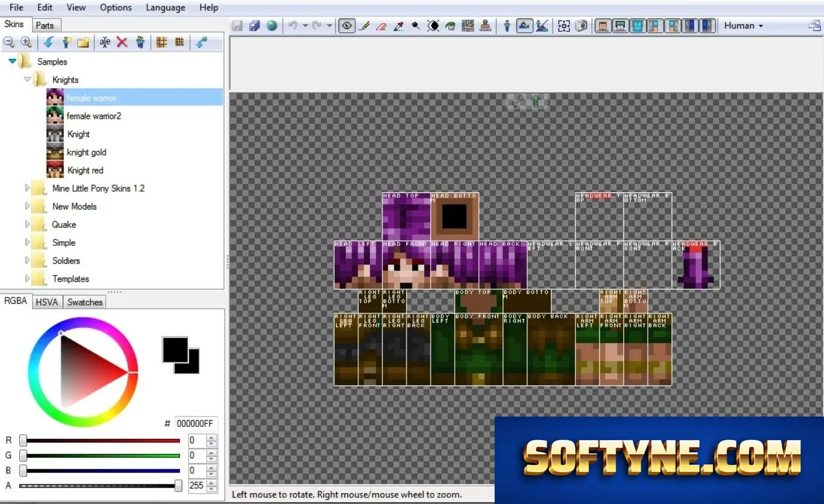This screenshot has width=824, height=504.
Task: Toggle the head visibility button
Action: point(601,26)
